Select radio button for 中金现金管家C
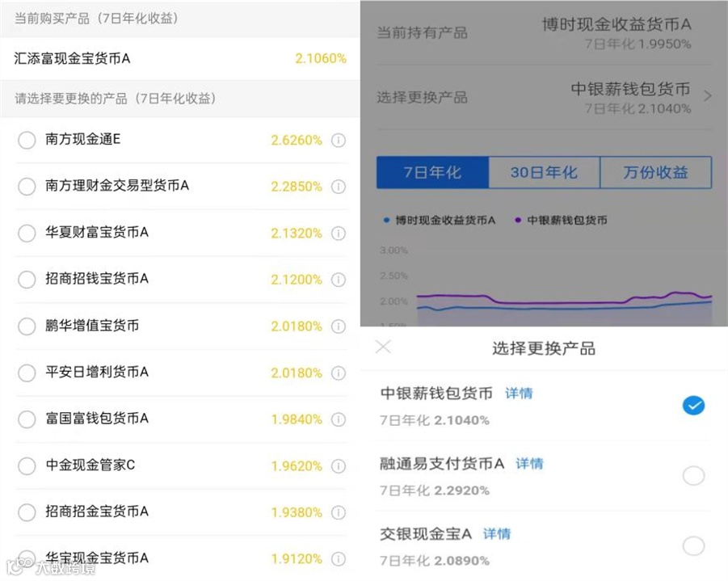 tap(27, 465)
